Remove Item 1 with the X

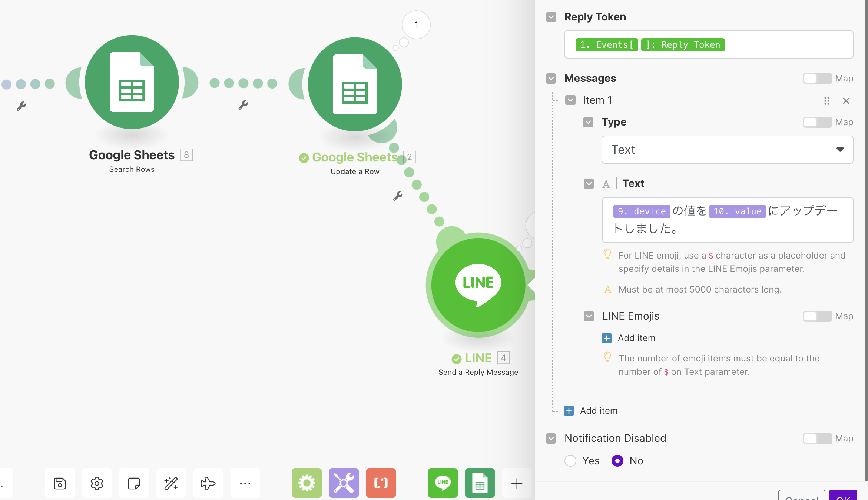846,101
